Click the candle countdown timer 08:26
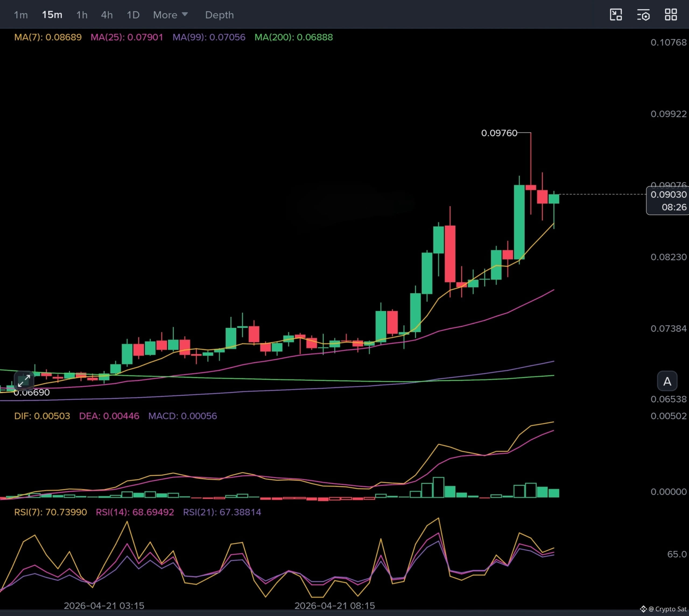The width and height of the screenshot is (689, 616). 674,207
